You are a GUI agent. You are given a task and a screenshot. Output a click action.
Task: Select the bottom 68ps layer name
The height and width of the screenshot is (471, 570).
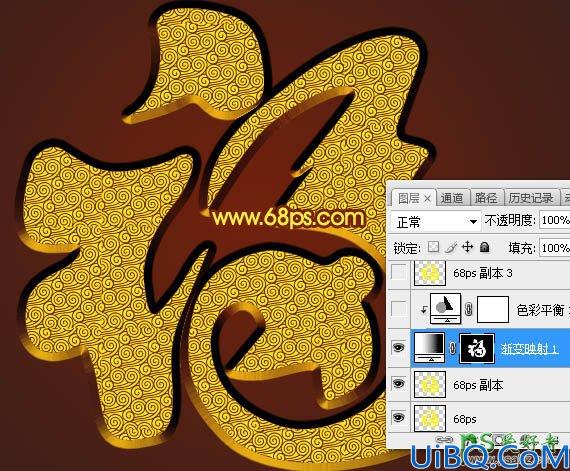click(x=465, y=419)
